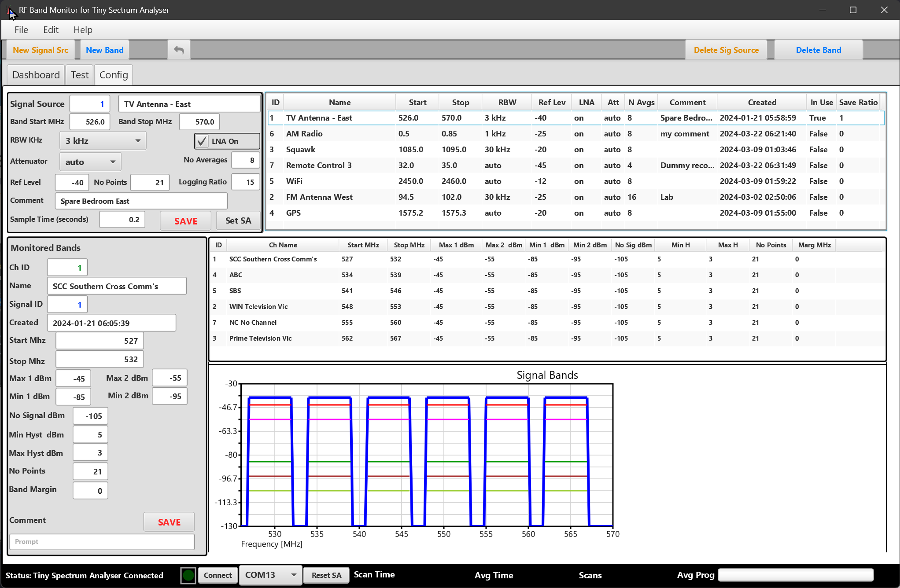
Task: Expand the Attenuator auto dropdown
Action: [90, 162]
